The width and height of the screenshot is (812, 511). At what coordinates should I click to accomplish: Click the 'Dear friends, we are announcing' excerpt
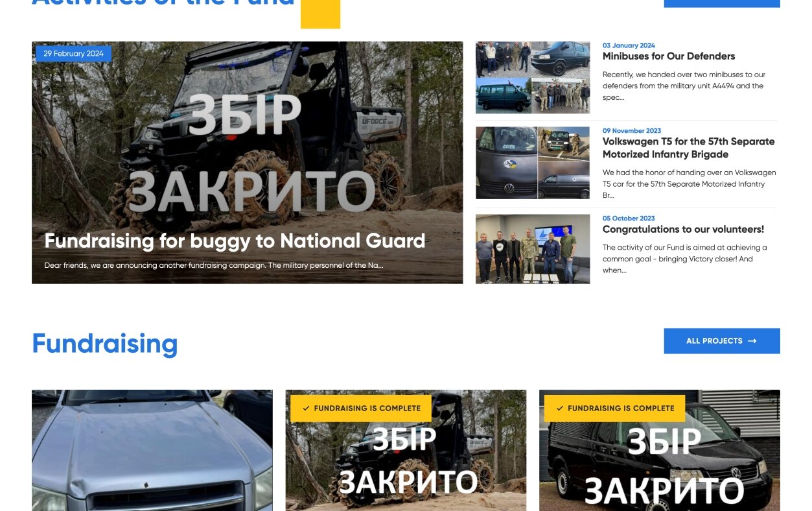(x=214, y=265)
